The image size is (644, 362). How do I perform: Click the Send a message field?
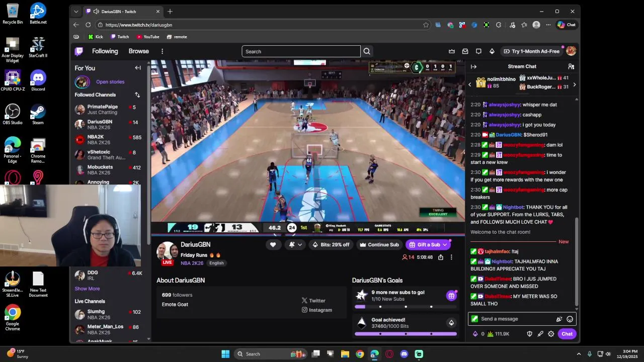point(522,319)
